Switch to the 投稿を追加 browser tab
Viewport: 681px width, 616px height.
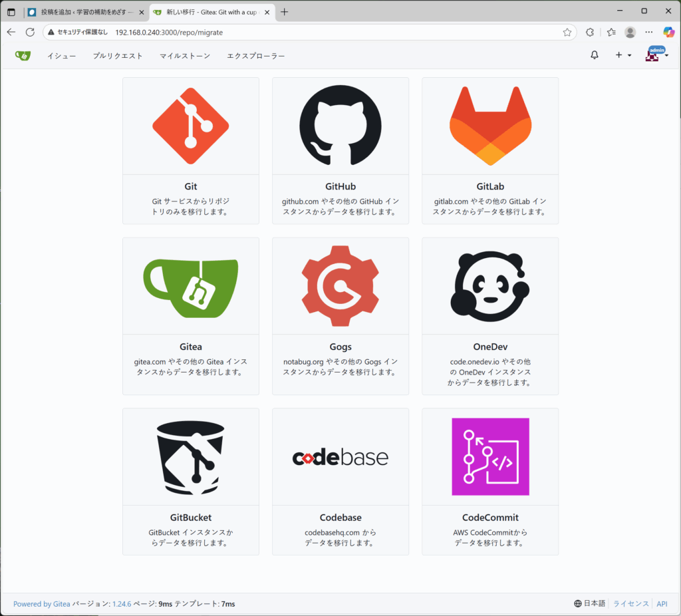[x=83, y=12]
